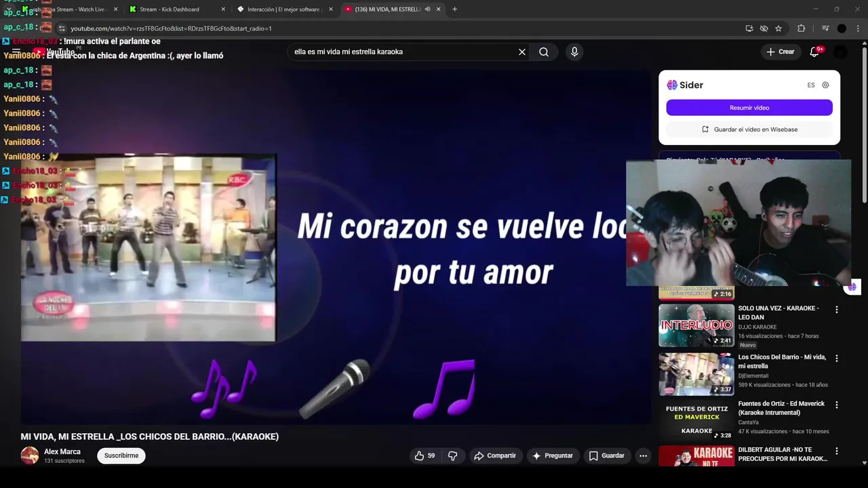Viewport: 868px width, 488px height.
Task: Mute tab audio via speaker icon
Action: (427, 9)
